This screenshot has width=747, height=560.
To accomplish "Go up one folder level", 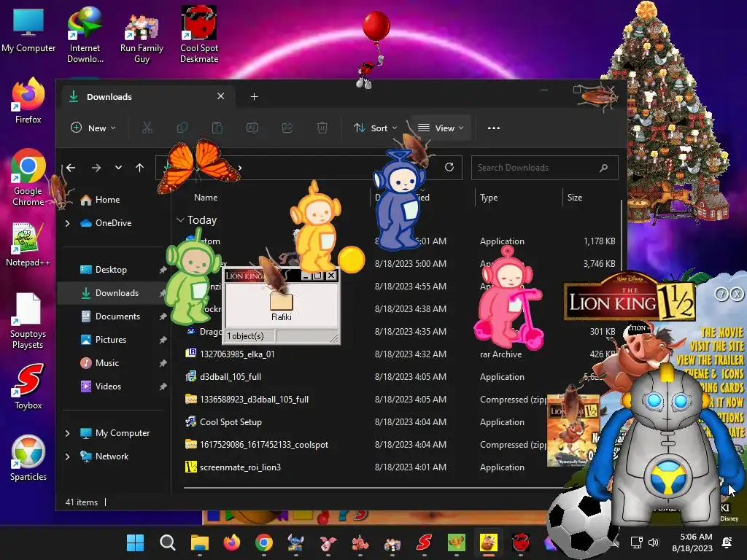I will tap(139, 168).
